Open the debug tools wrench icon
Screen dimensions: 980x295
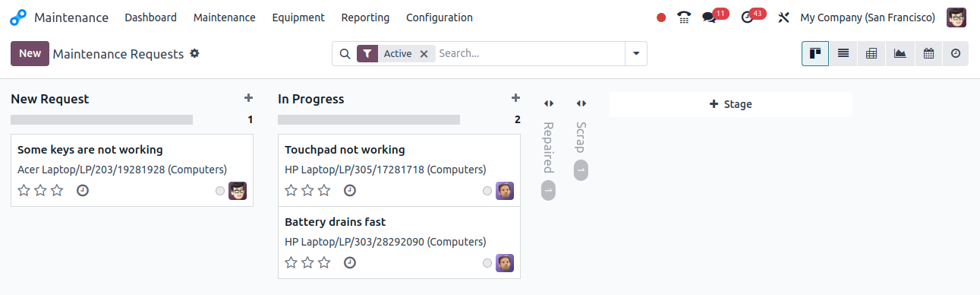tap(784, 17)
